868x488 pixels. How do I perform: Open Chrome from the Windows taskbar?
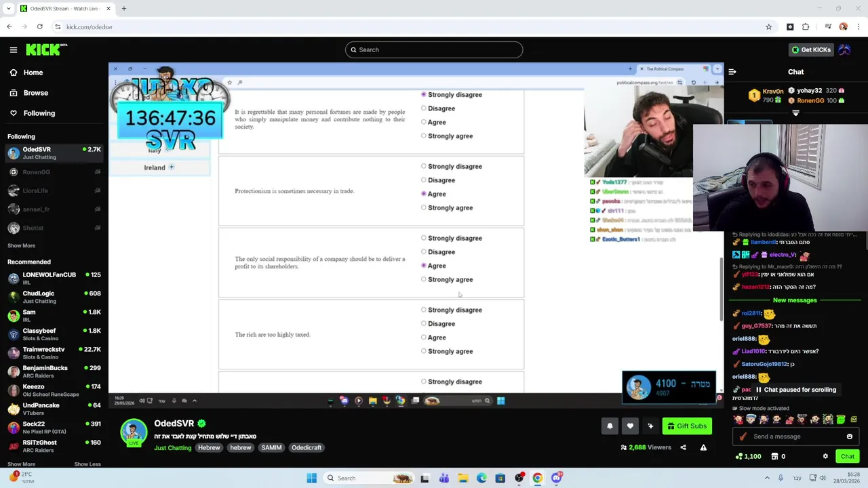coord(537,478)
